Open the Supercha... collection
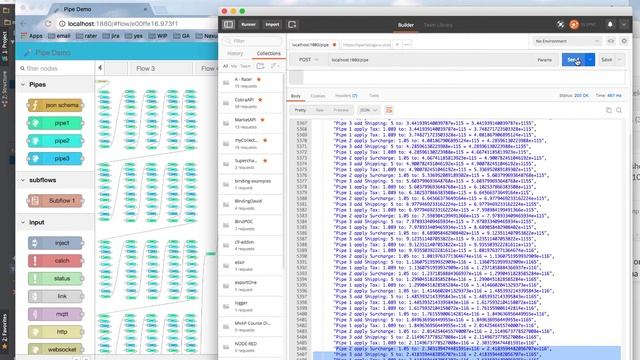 (251, 164)
